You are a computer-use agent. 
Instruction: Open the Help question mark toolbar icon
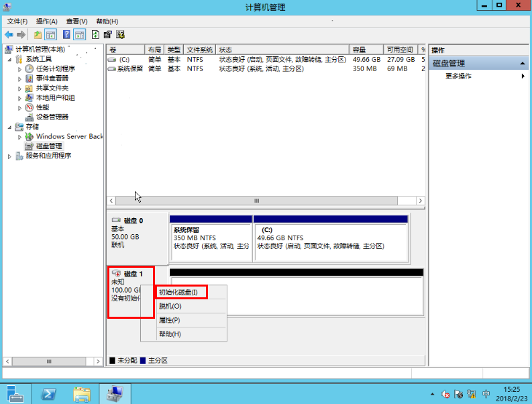(66, 35)
